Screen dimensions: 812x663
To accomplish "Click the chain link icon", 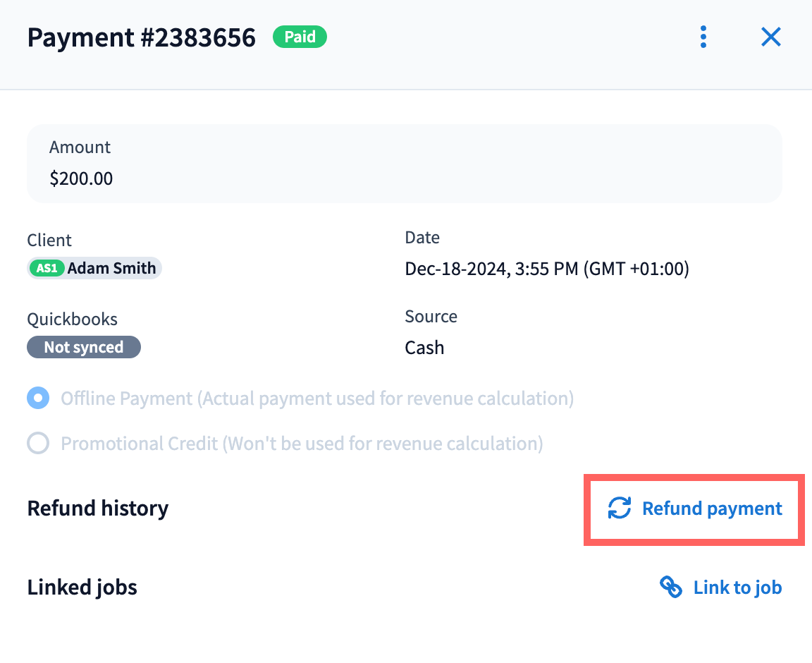I will pyautogui.click(x=670, y=587).
